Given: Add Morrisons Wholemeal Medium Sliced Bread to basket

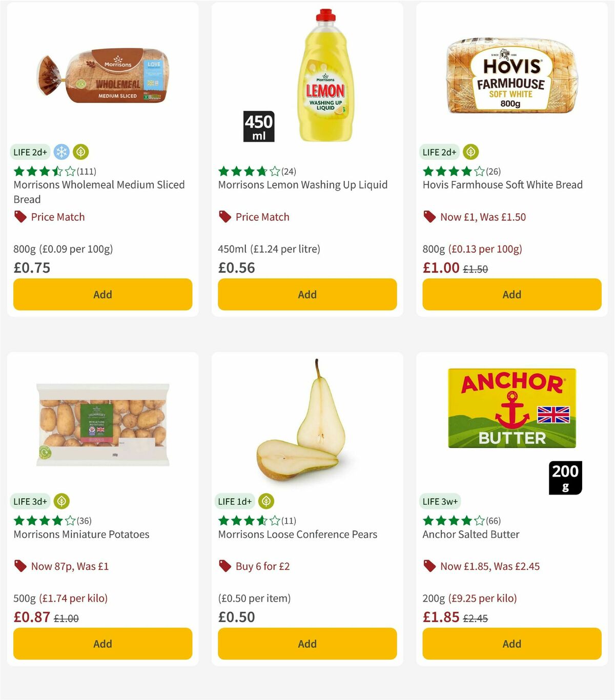Looking at the screenshot, I should click(x=102, y=294).
